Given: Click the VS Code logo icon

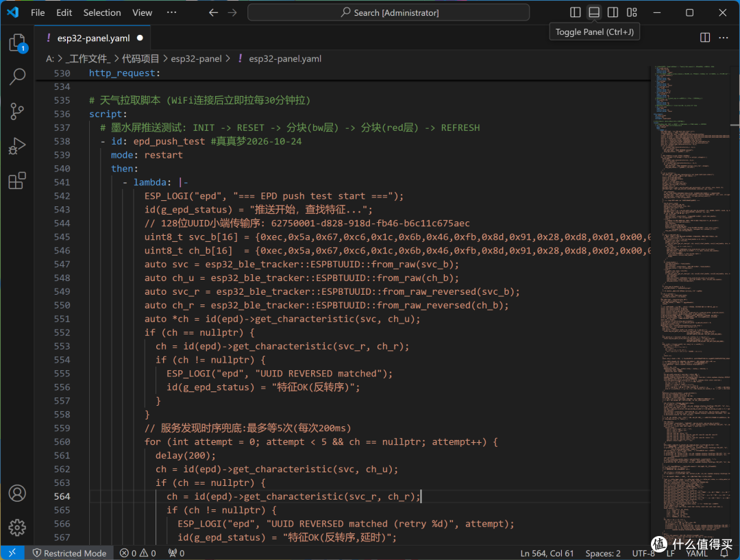Looking at the screenshot, I should (13, 12).
